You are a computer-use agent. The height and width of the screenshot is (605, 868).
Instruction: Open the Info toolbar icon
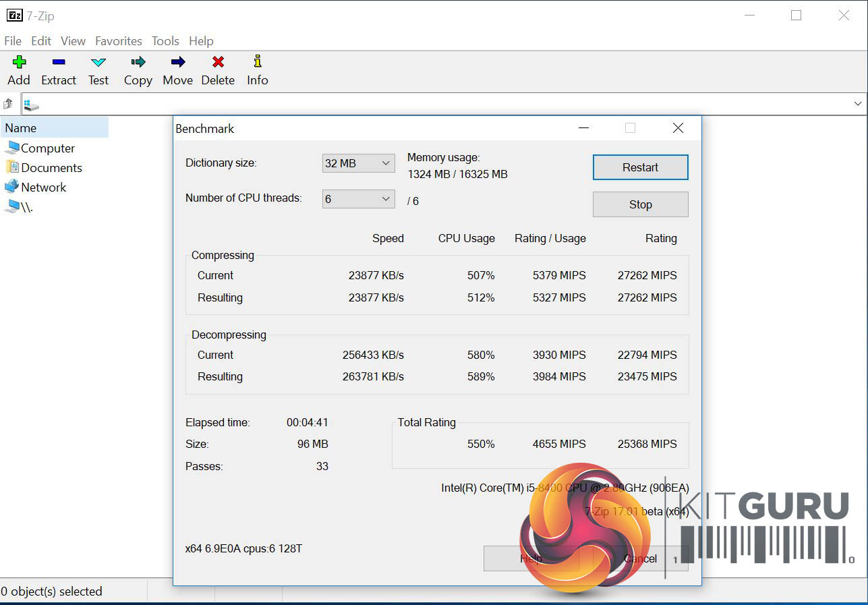[257, 63]
